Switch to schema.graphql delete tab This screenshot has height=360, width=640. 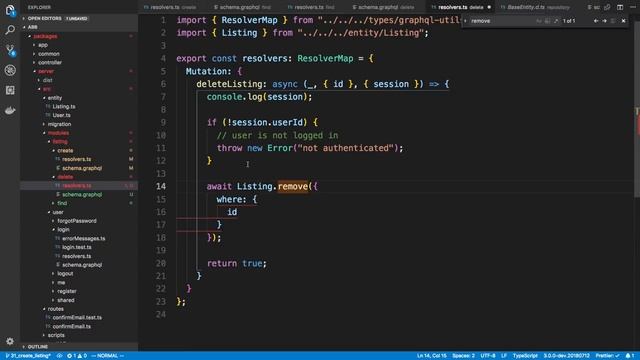point(383,7)
